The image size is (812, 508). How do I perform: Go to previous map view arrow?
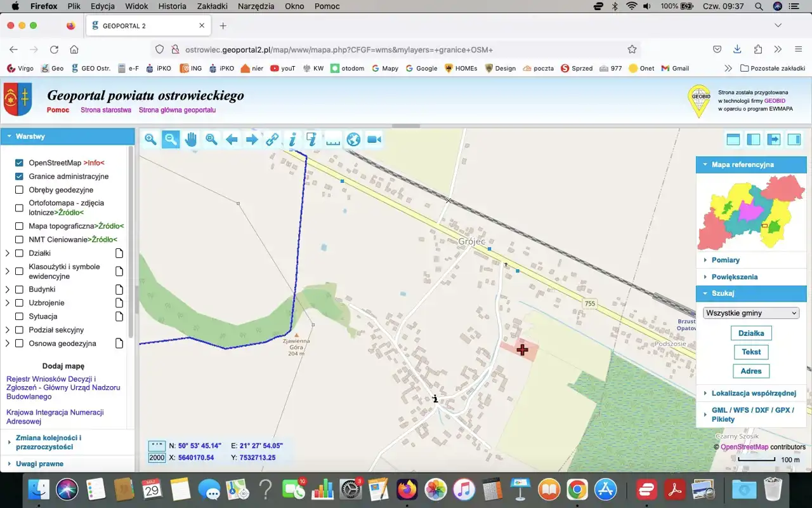click(232, 140)
